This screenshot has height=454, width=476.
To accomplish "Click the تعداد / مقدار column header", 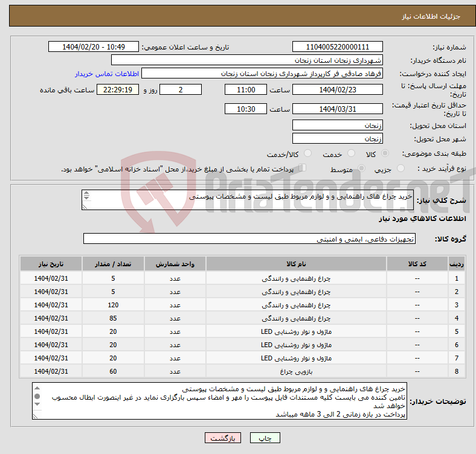I will click(113, 264).
